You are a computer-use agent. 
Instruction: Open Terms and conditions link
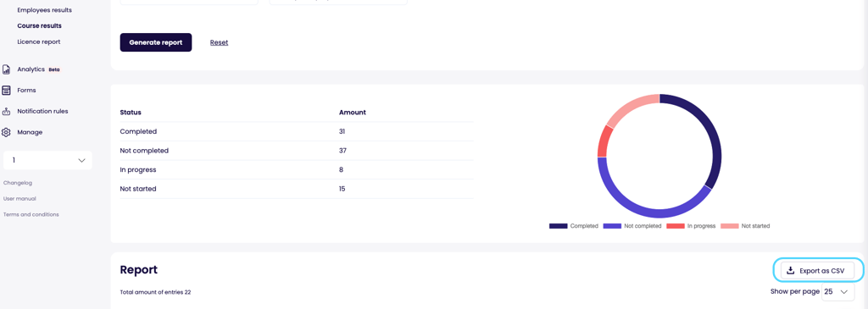click(x=31, y=214)
